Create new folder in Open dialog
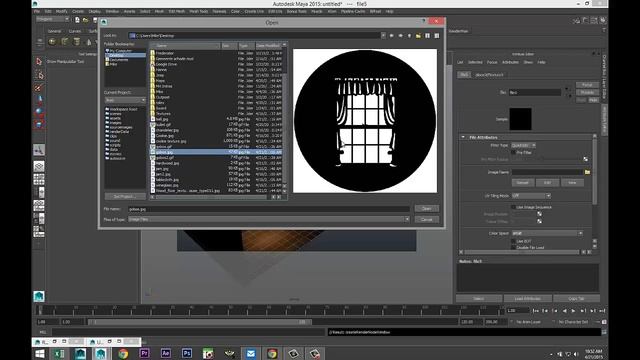 418,36
